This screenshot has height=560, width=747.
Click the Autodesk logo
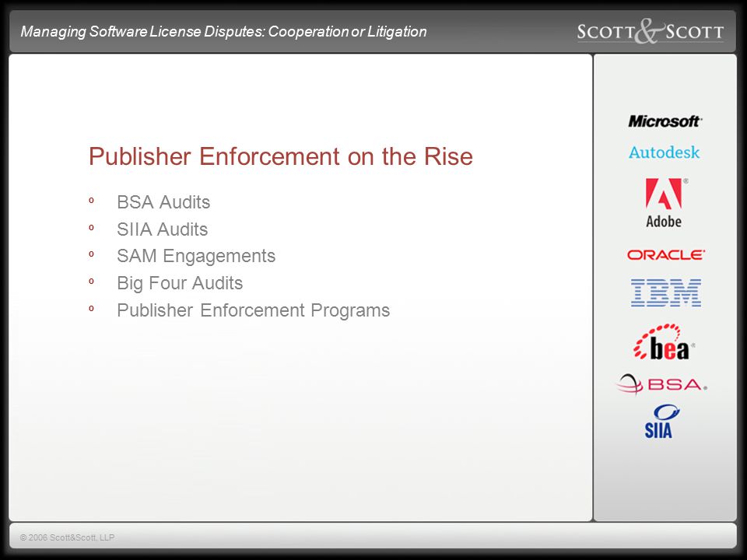[x=664, y=152]
